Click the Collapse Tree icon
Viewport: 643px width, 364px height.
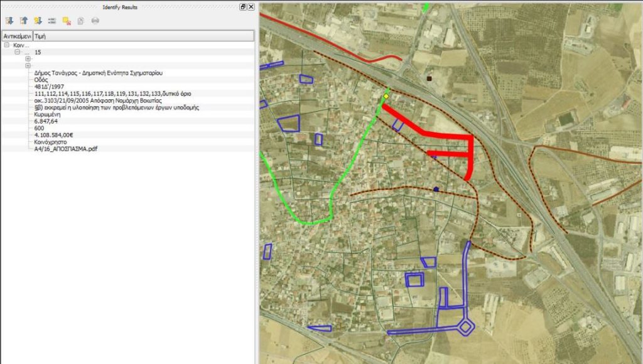point(24,21)
